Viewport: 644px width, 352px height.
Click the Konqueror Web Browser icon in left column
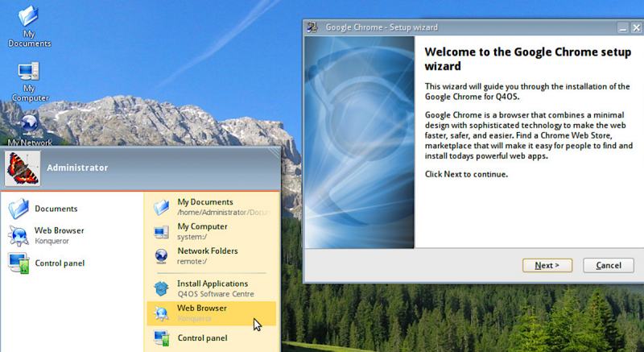tap(19, 235)
